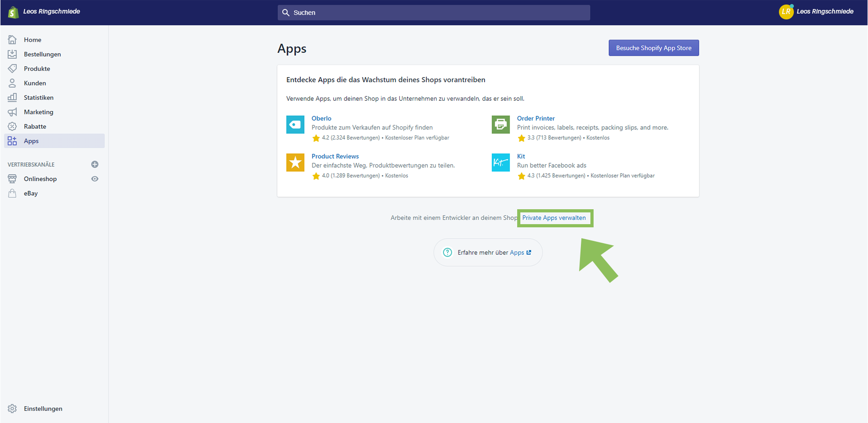The width and height of the screenshot is (868, 423).
Task: Go to Bestellungen in the sidebar
Action: pyautogui.click(x=42, y=54)
